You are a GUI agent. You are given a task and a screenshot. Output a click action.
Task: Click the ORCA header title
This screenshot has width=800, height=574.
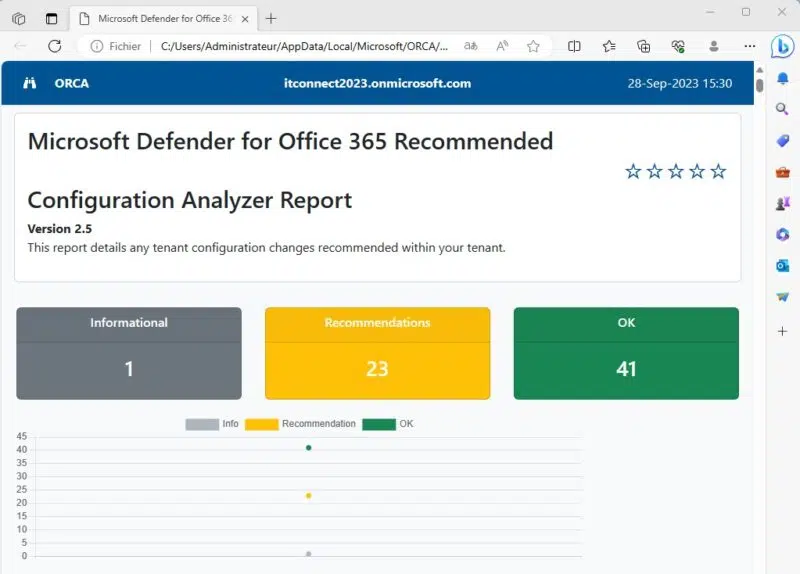click(x=71, y=83)
